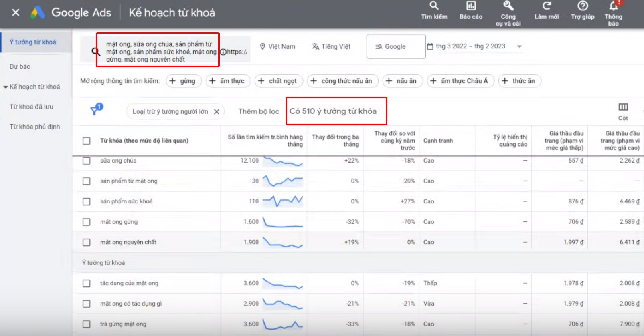Open the Báo cáo reports icon
The image size is (644, 336).
point(471,6)
